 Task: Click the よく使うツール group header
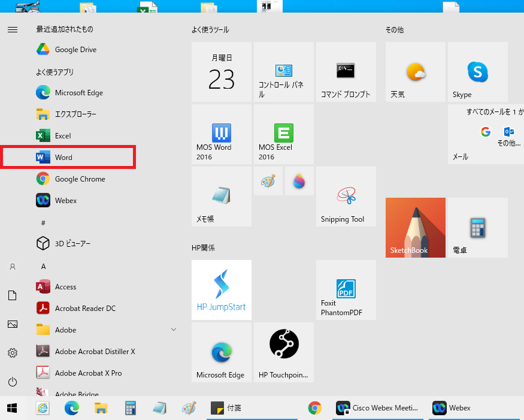pos(210,30)
